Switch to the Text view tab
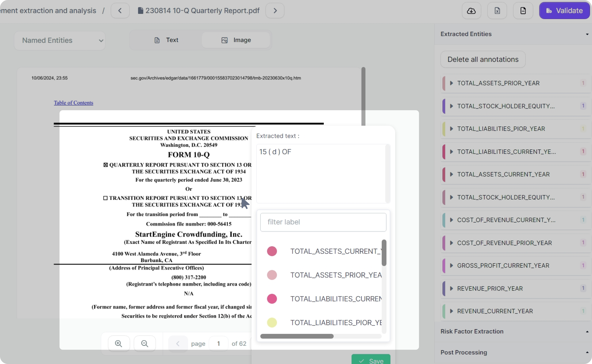592x364 pixels. click(x=166, y=40)
